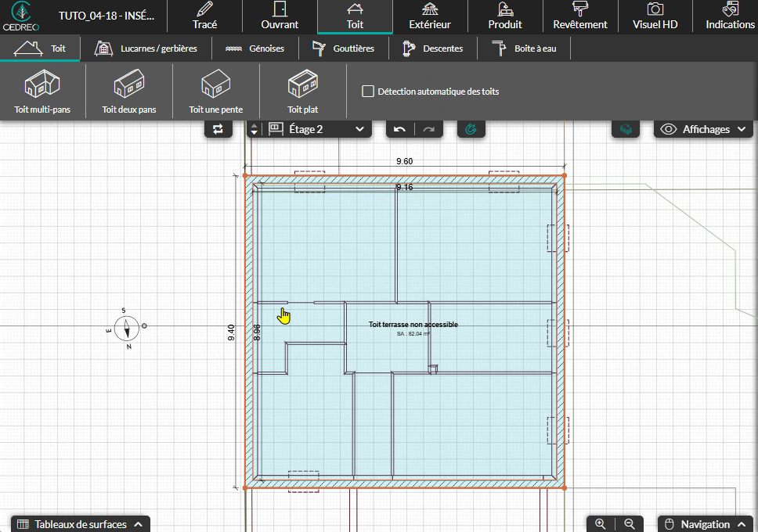Zoom in with the magnifier plus icon
The image size is (758, 532).
[x=601, y=524]
